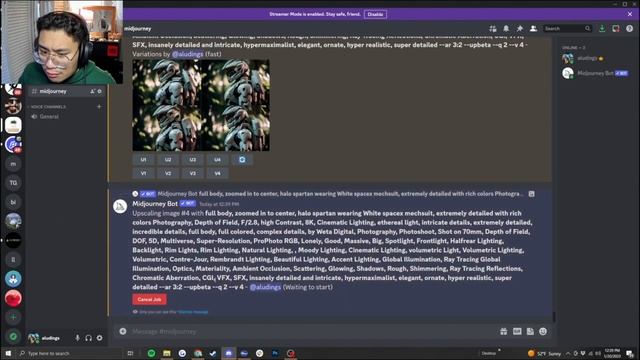This screenshot has height=360, width=640.
Task: Toggle the member list icon
Action: point(533,29)
